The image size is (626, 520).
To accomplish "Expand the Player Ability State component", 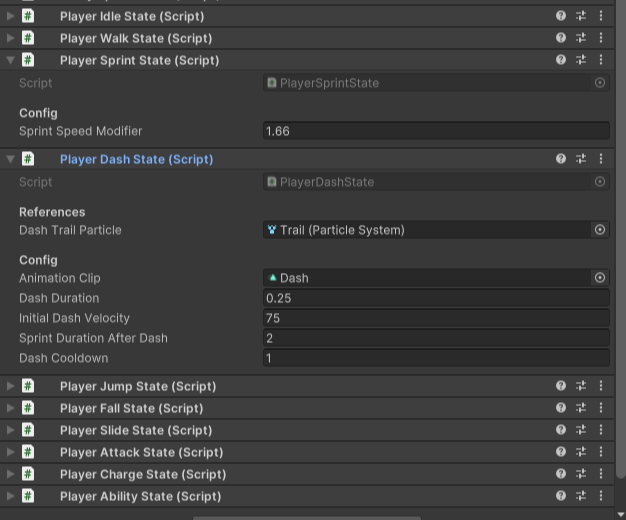I will [10, 496].
